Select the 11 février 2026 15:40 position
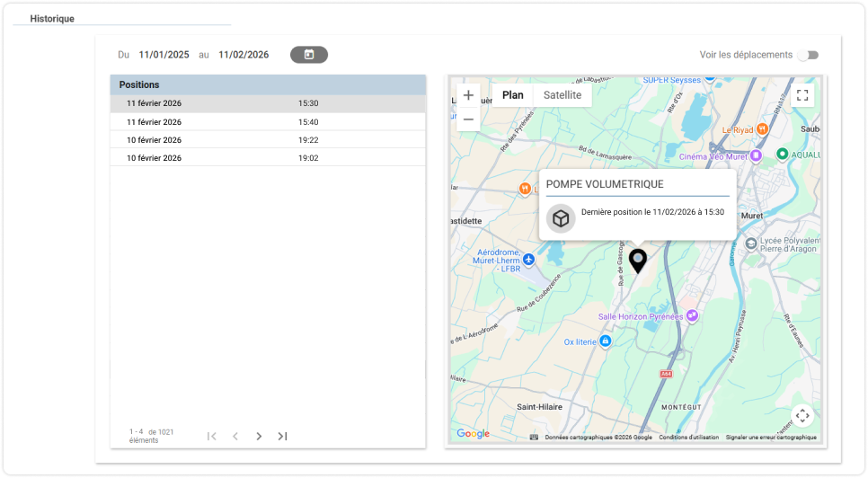 pos(268,121)
